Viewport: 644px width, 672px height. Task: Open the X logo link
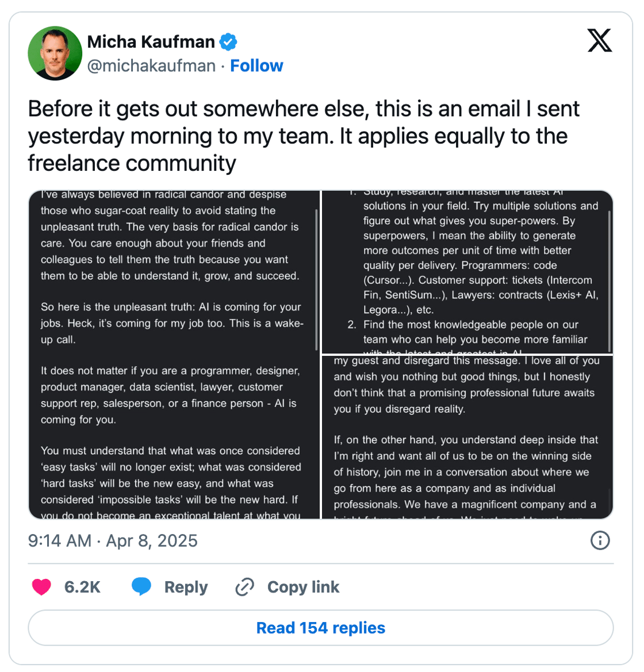point(599,40)
